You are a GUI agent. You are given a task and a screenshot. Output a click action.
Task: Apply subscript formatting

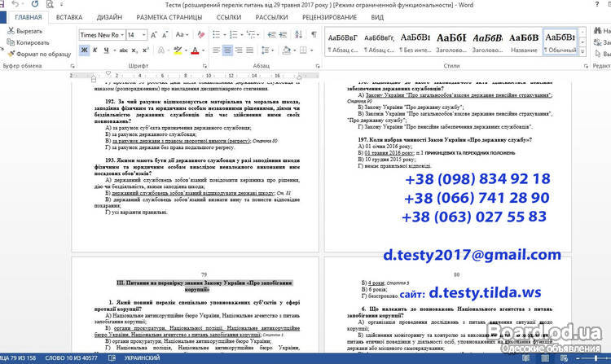(x=134, y=50)
